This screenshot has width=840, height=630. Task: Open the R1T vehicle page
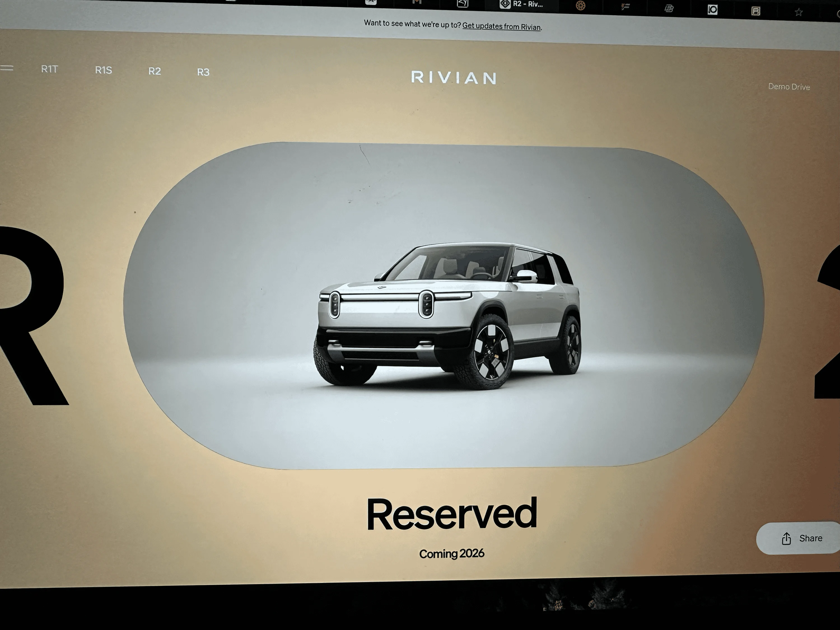49,69
